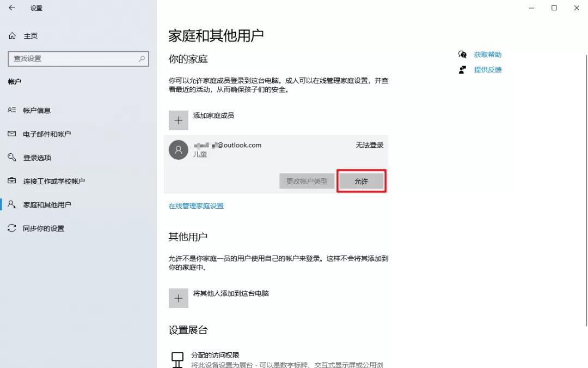
Task: Click the vertical scrollbar on the right
Action: (x=586, y=190)
